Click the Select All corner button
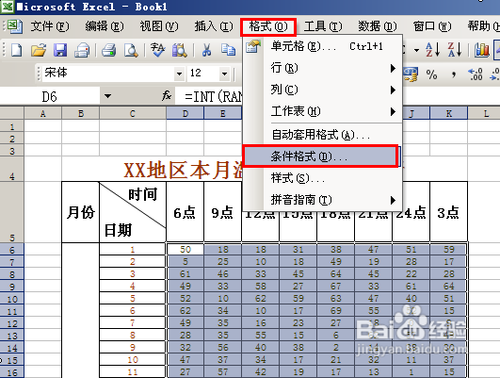 [12, 113]
